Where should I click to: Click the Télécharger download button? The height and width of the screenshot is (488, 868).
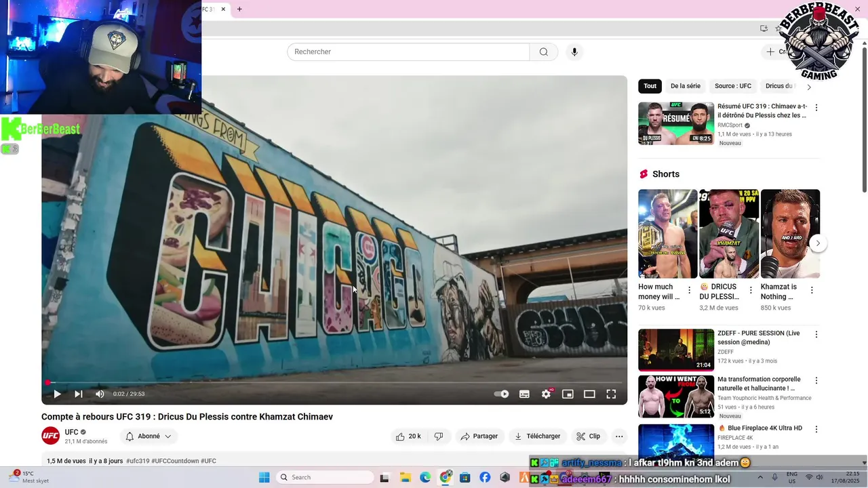[x=537, y=436]
